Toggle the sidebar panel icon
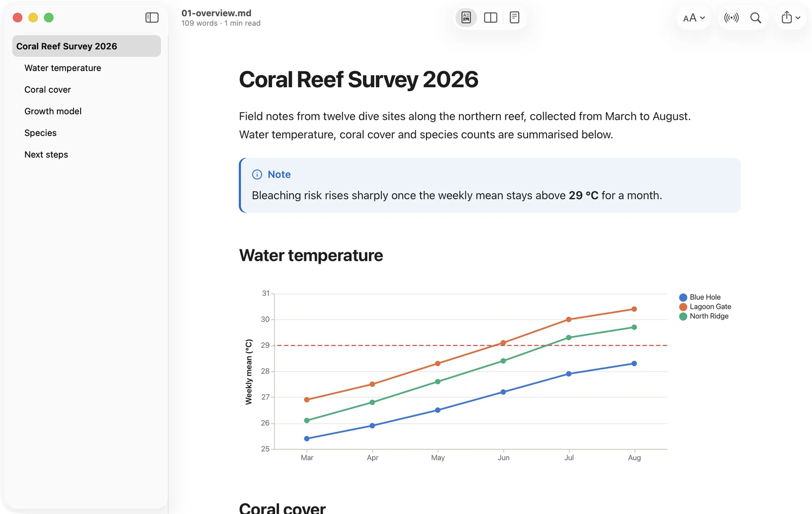Screen dimensions: 812x514 [152, 18]
